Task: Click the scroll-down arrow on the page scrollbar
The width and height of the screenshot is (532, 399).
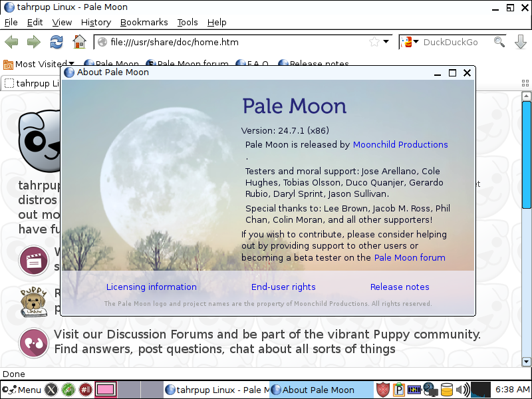Action: [526, 362]
